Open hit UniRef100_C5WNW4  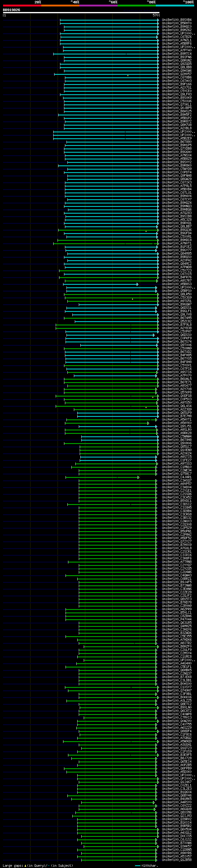click(x=177, y=436)
